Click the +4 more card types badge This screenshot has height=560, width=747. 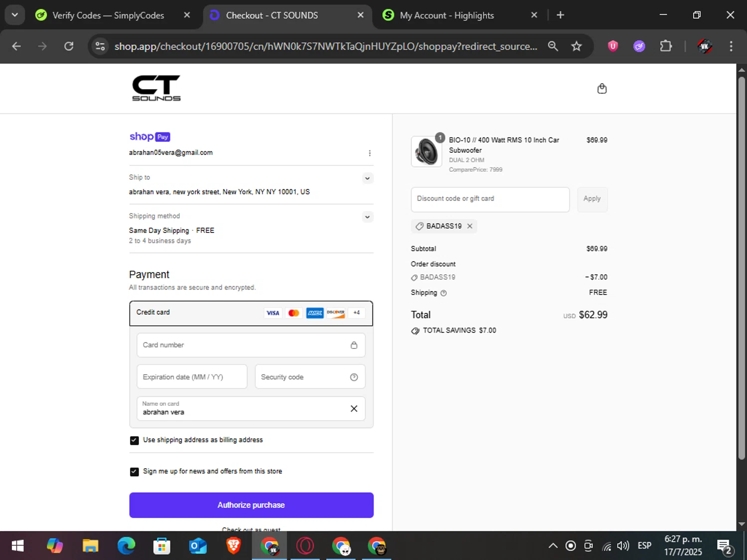click(x=357, y=313)
